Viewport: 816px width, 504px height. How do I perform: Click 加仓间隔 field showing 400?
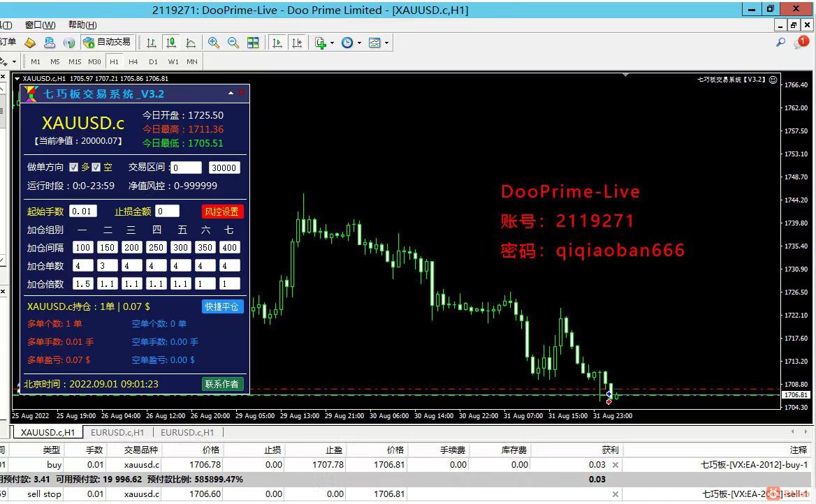(x=229, y=248)
